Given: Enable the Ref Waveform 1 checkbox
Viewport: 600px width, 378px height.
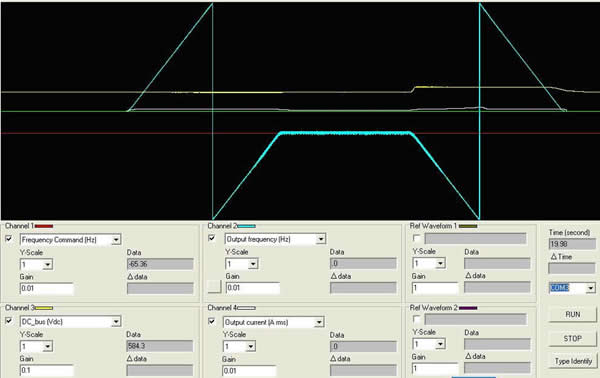Looking at the screenshot, I should click(417, 238).
